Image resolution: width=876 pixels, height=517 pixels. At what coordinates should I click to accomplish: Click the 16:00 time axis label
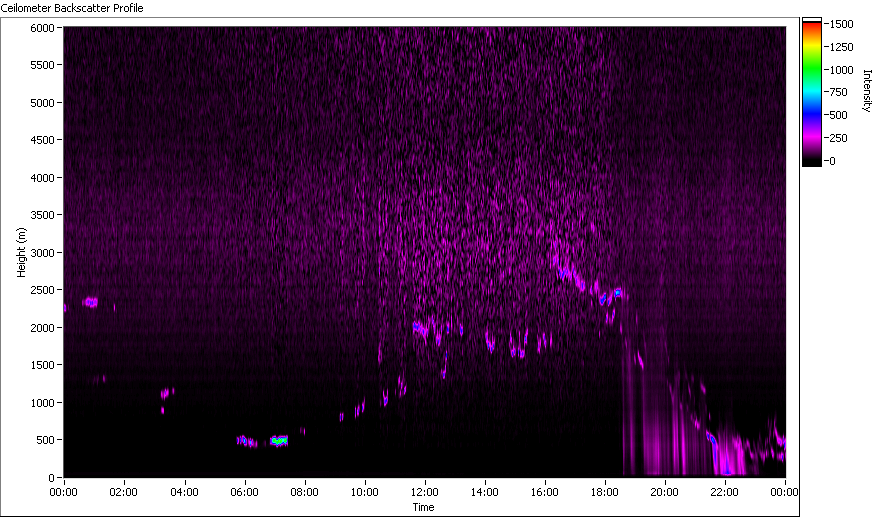[x=545, y=492]
